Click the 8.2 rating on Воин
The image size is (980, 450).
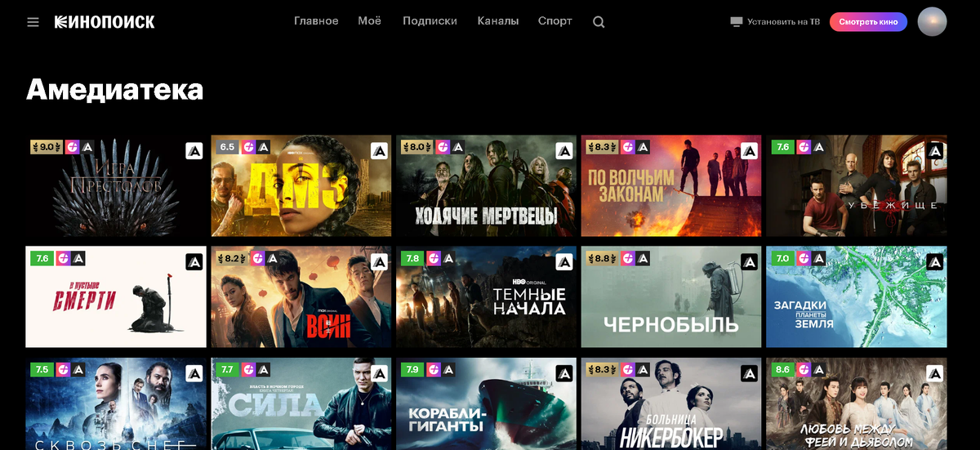click(232, 258)
